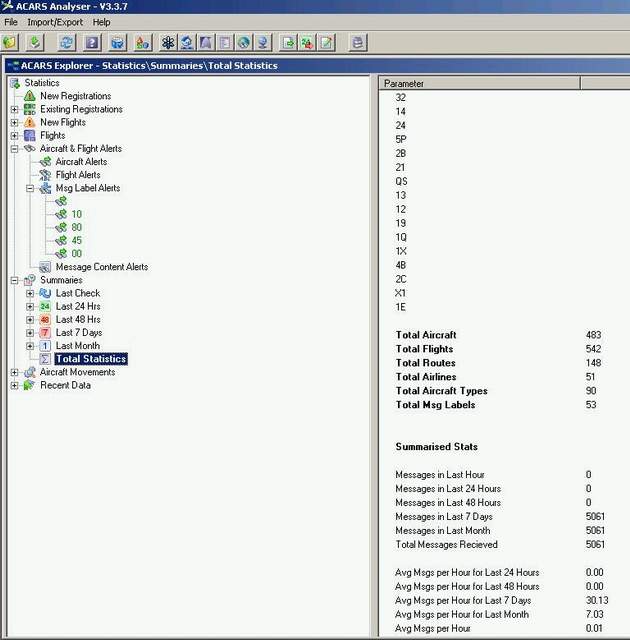
Task: Expand the Flights tree node
Action: 14,136
